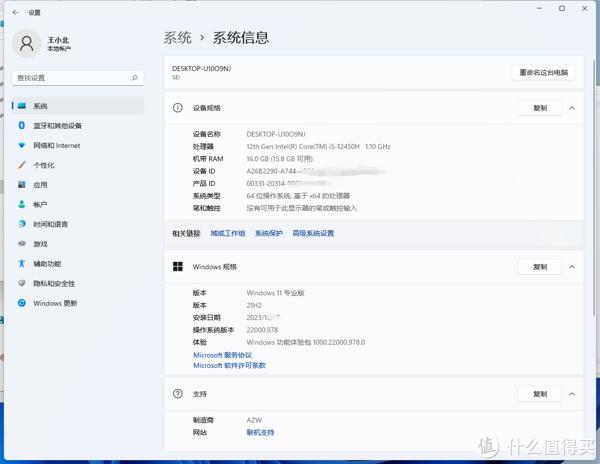The image size is (600, 464).
Task: Click the OS build 22000.978 value
Action: point(262,330)
